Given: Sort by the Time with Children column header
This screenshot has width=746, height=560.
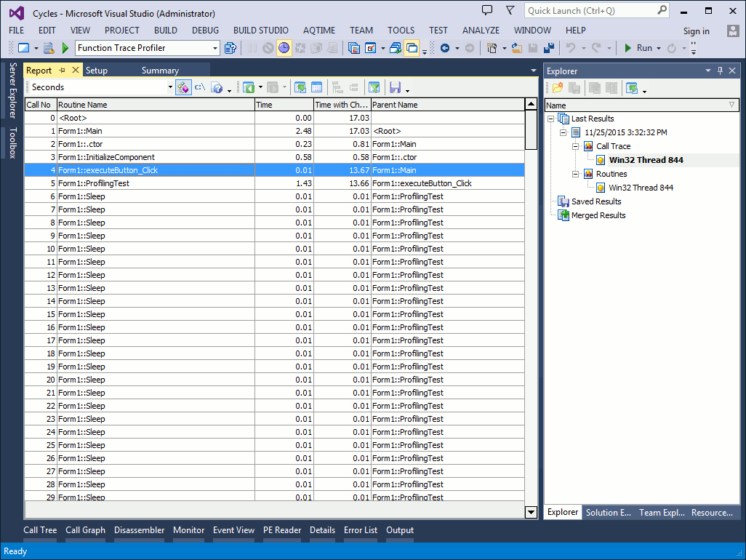Looking at the screenshot, I should pos(342,105).
